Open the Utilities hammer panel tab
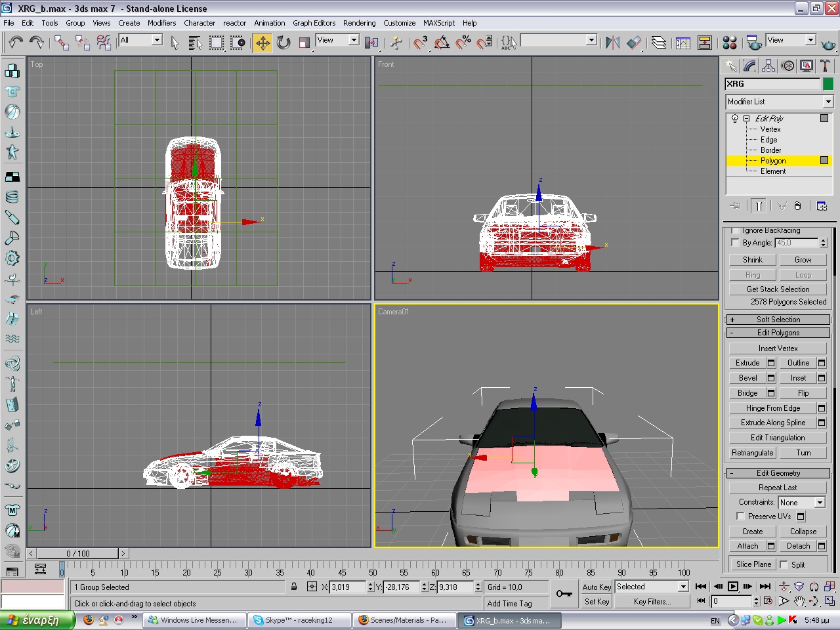The image size is (840, 630). pyautogui.click(x=825, y=66)
